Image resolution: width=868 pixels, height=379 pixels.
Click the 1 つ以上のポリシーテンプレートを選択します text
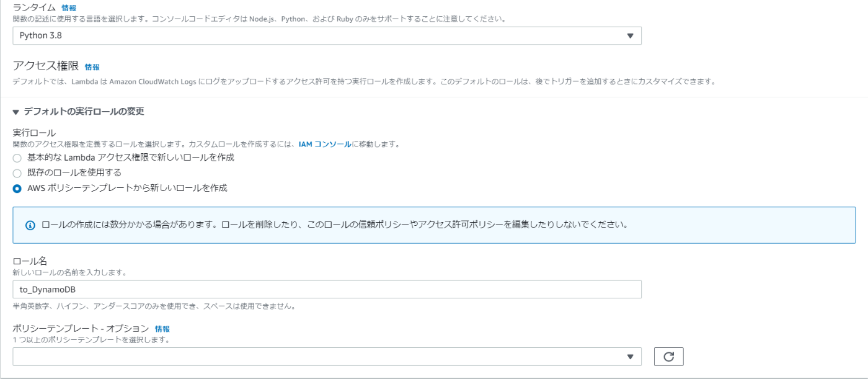tap(91, 340)
